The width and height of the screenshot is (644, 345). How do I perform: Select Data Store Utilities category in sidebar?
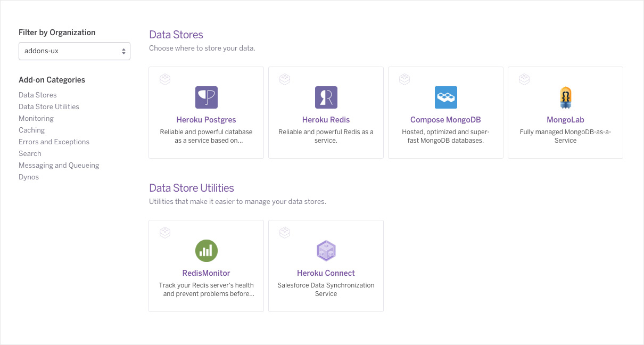click(x=49, y=106)
